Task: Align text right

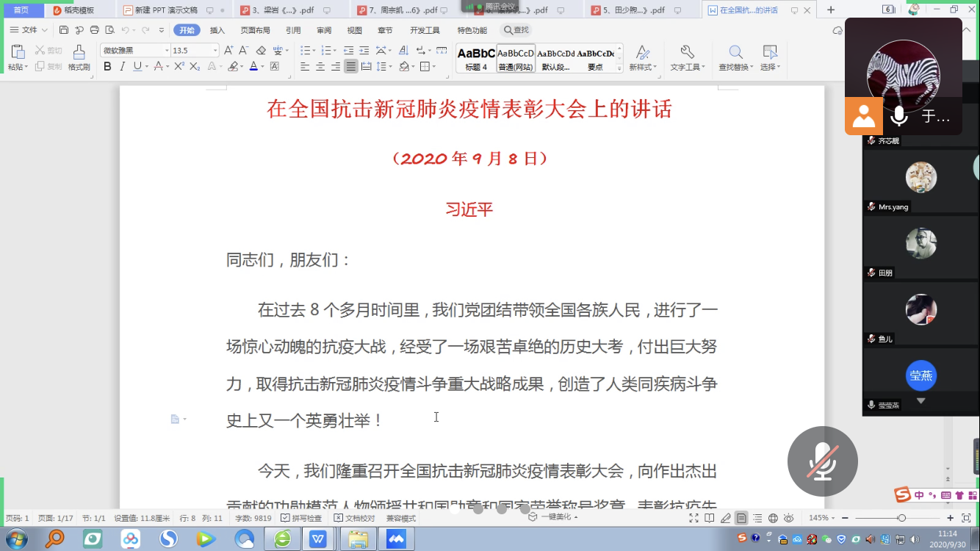Action: [x=336, y=66]
